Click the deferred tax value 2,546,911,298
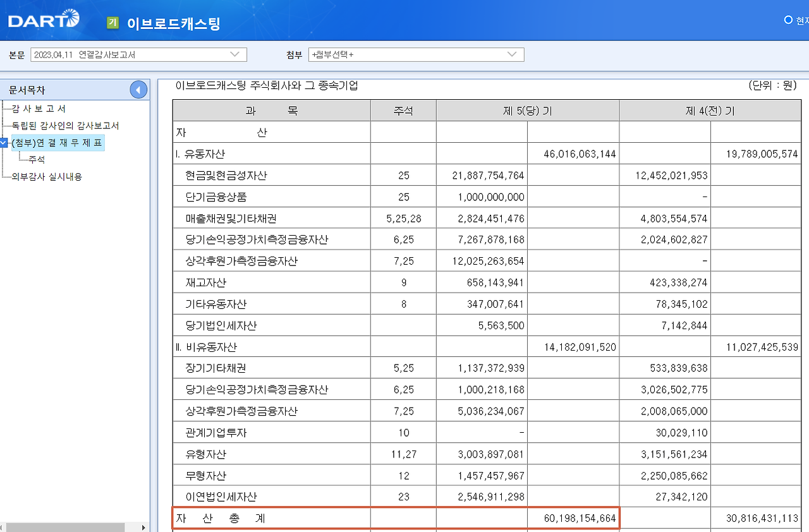Image resolution: width=809 pixels, height=532 pixels. [491, 497]
